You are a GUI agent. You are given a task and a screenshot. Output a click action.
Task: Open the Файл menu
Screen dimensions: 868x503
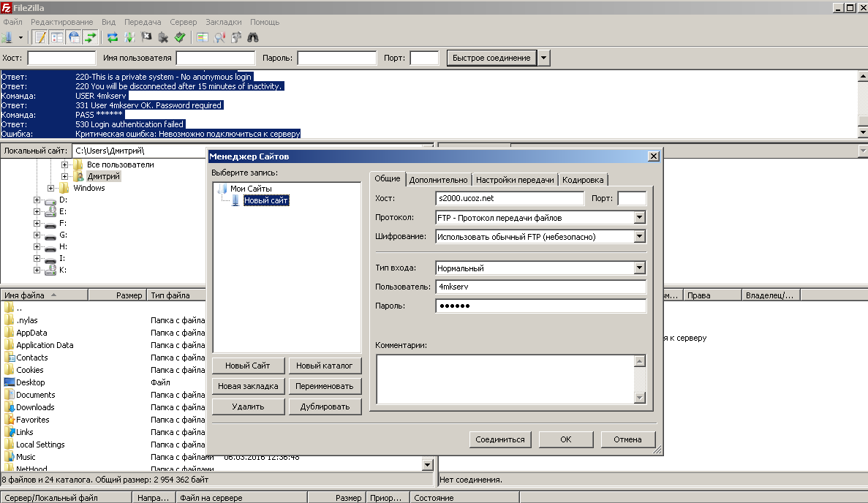click(x=12, y=22)
